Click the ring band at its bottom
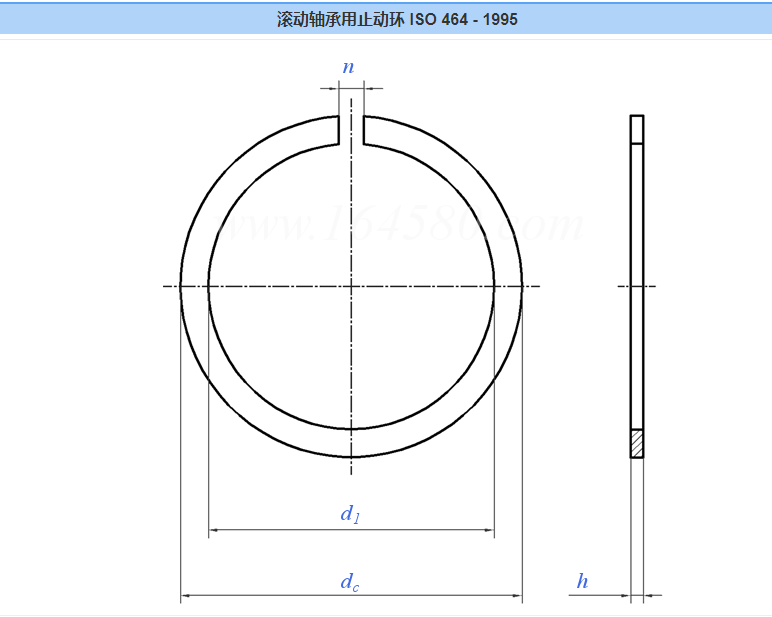 [351, 444]
